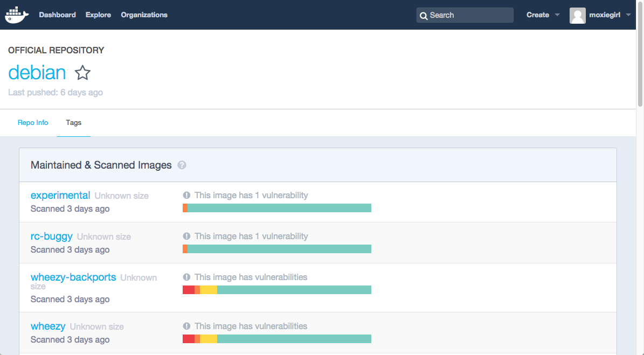Open Organizations in the top navigation
644x355 pixels.
[x=144, y=15]
